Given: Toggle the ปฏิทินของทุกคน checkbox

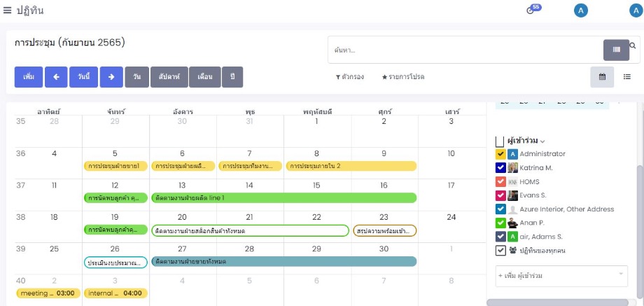Looking at the screenshot, I should click(x=500, y=251).
